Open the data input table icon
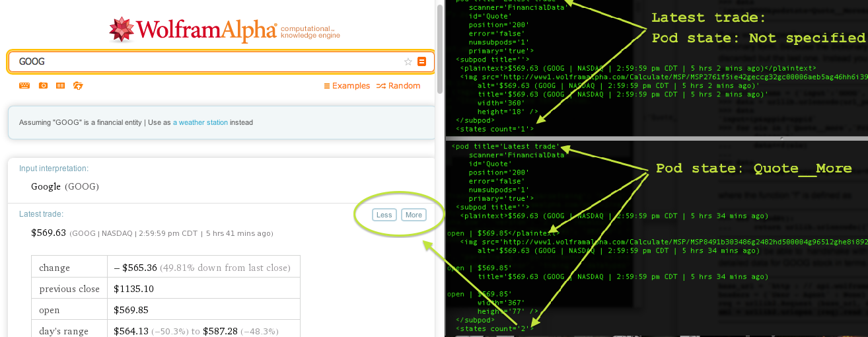This screenshot has width=868, height=337. pyautogui.click(x=60, y=86)
